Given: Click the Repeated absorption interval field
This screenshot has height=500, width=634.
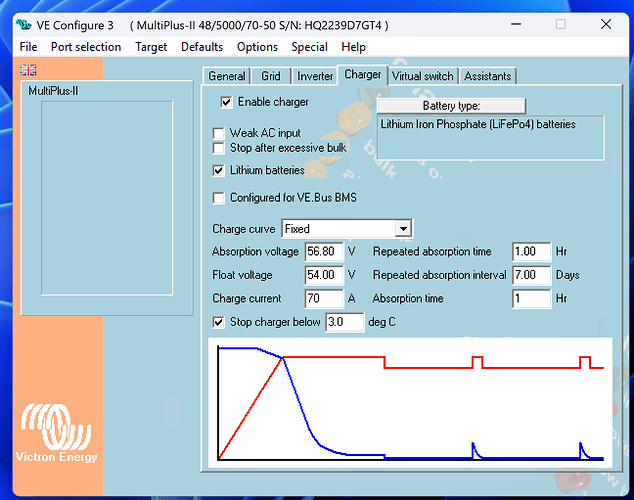Looking at the screenshot, I should pyautogui.click(x=531, y=275).
